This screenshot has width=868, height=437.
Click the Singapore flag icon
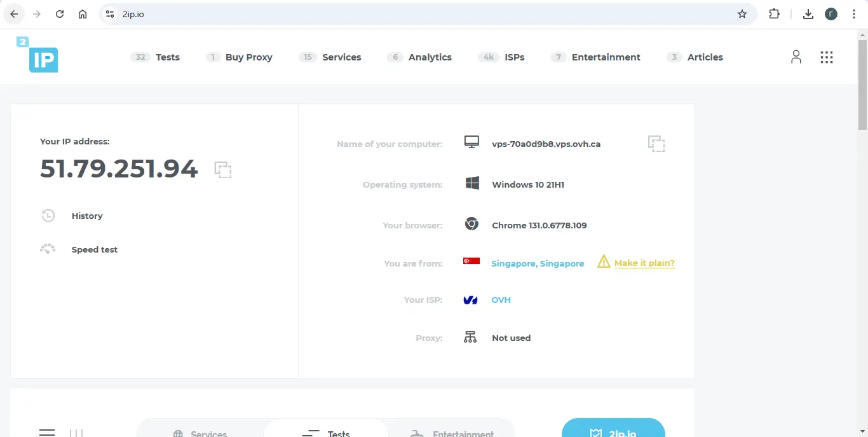471,261
